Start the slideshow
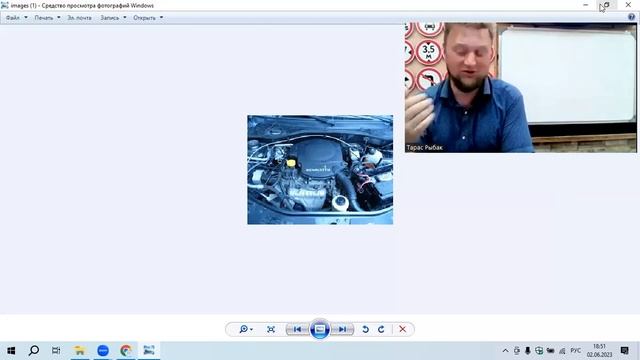The width and height of the screenshot is (640, 360). (x=320, y=329)
